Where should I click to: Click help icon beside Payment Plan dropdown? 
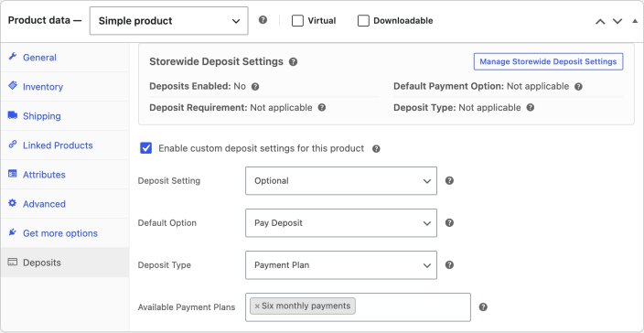(449, 264)
